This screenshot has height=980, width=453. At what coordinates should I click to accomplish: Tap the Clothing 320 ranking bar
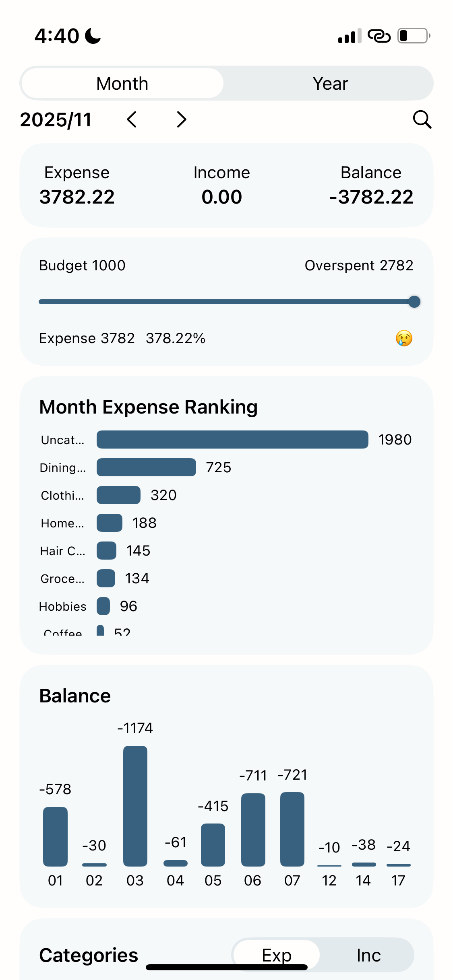click(x=118, y=495)
